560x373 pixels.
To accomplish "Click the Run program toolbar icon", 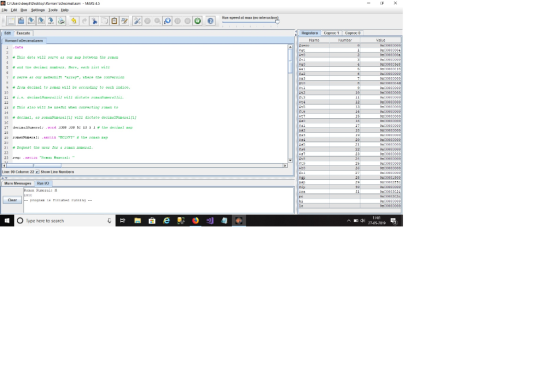I will click(x=147, y=21).
